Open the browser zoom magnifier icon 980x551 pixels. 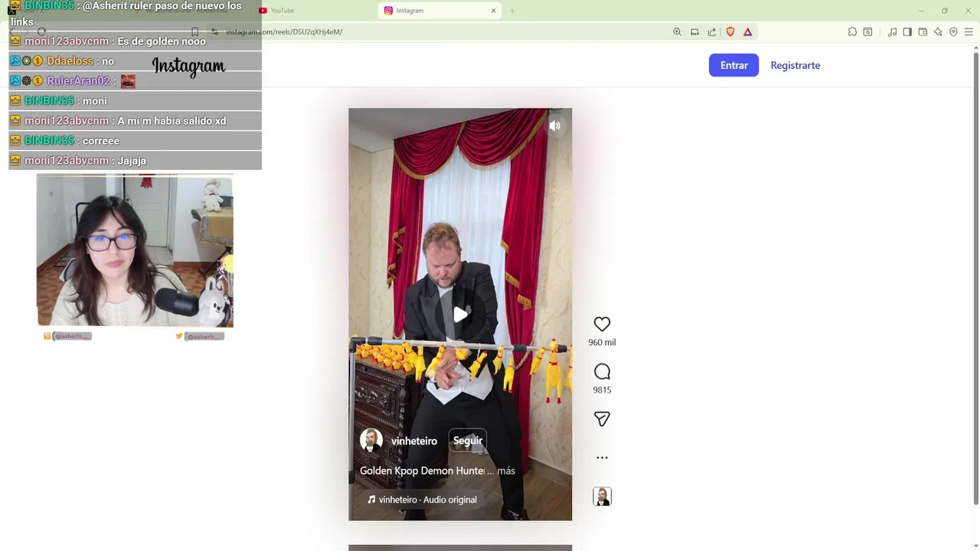click(x=677, y=32)
